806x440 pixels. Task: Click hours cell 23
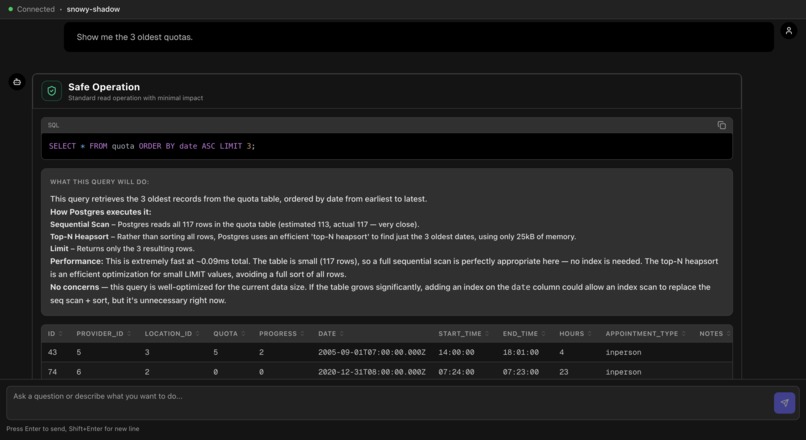point(563,372)
